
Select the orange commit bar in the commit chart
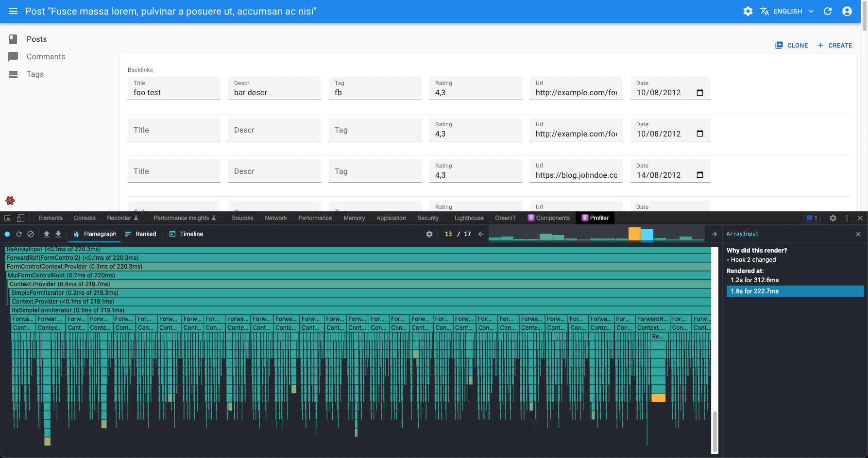click(635, 235)
